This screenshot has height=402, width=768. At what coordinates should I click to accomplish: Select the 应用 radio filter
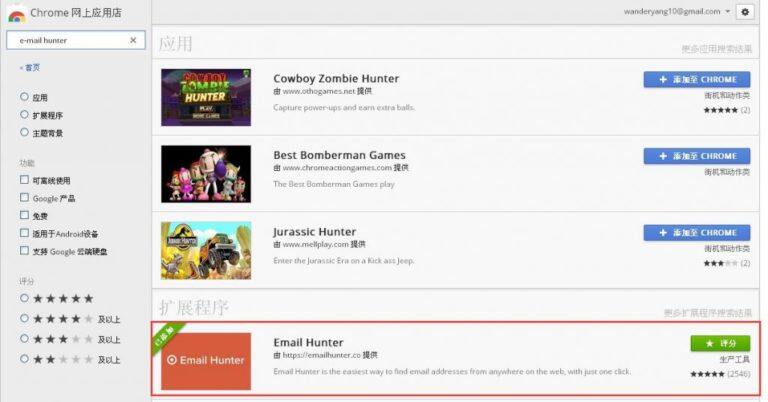point(24,96)
